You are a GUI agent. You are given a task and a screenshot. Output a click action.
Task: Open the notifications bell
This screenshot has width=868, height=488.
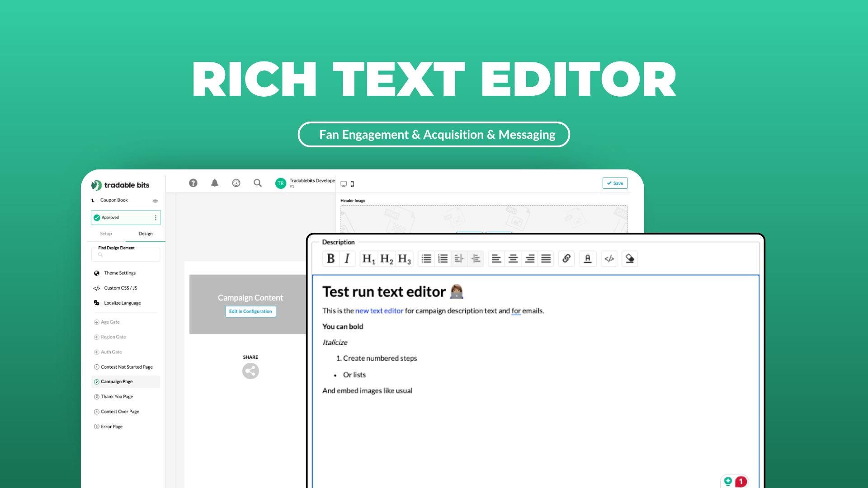point(214,183)
